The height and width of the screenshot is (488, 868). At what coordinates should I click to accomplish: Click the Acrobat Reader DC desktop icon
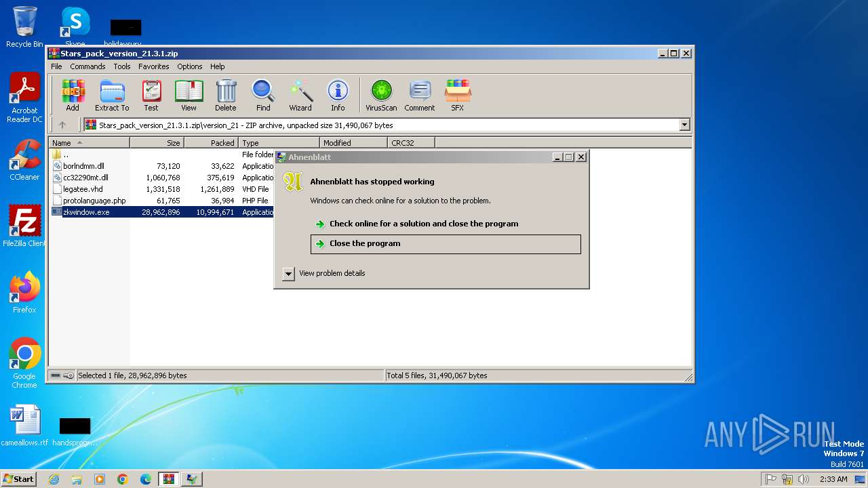(24, 98)
